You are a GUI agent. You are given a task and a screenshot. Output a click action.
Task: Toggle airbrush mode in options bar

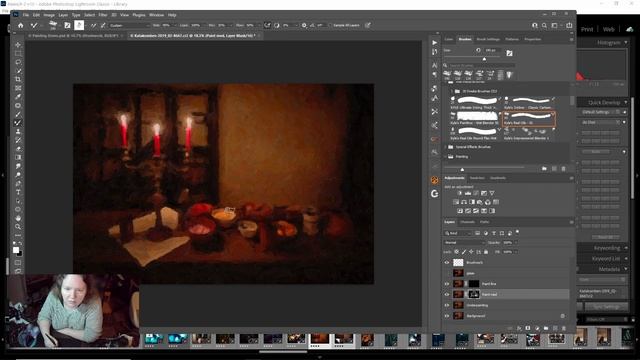(x=267, y=25)
